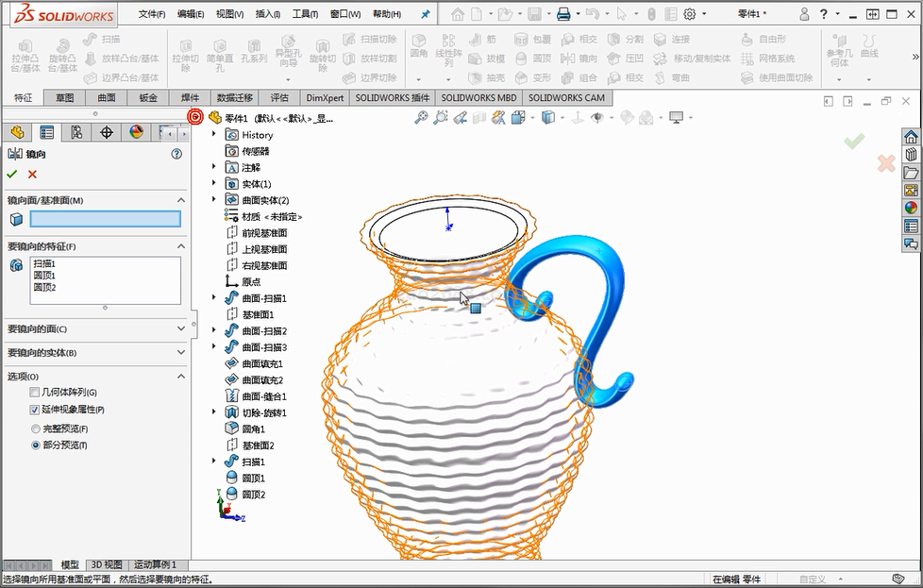Uncheck the 延伸视象属性 checkbox
Viewport: 923px width, 588px height.
(35, 410)
